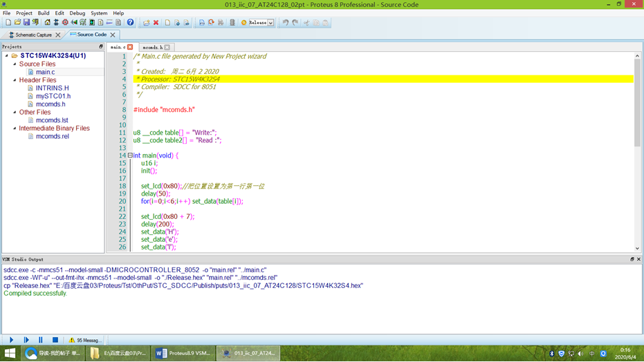Viewport: 644px width, 362px height.
Task: Click the volume icon in system tray
Action: (x=580, y=354)
